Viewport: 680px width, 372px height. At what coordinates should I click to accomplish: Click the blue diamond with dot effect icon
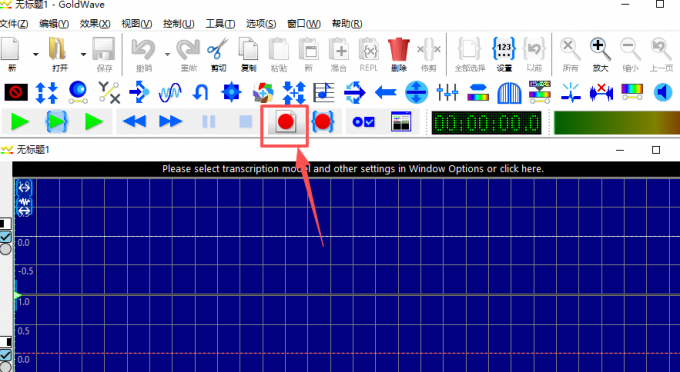(x=231, y=92)
